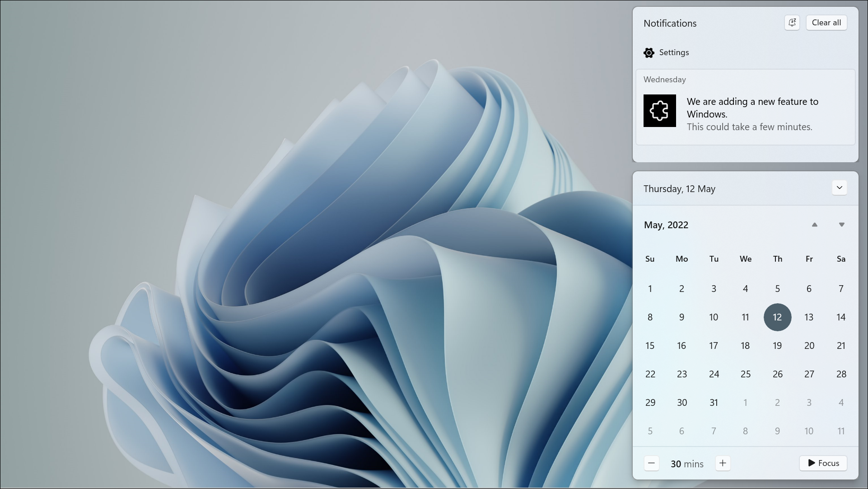This screenshot has height=489, width=868.
Task: Click the Settings app label
Action: coord(674,52)
